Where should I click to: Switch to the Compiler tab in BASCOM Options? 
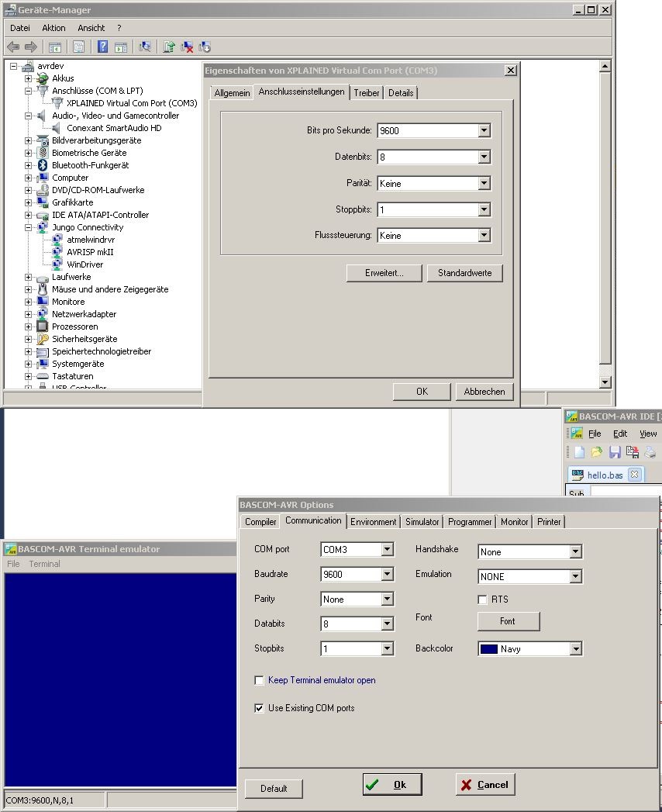click(x=260, y=521)
